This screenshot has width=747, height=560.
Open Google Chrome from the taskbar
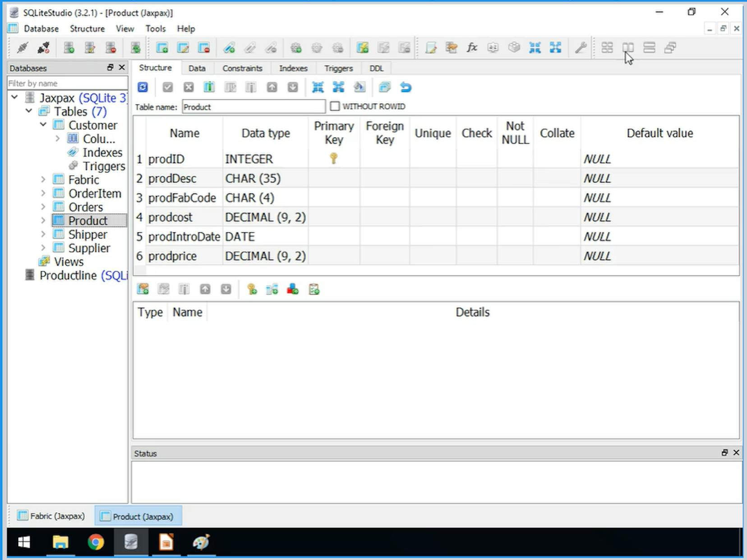96,543
